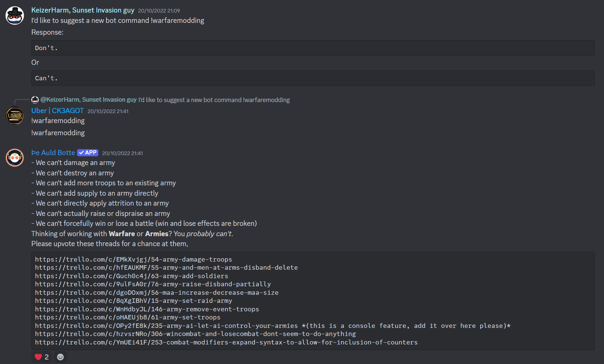Click the Trello URL 55-army-and-men-at-arms-disband-delete
This screenshot has height=364, width=604.
coord(166,267)
